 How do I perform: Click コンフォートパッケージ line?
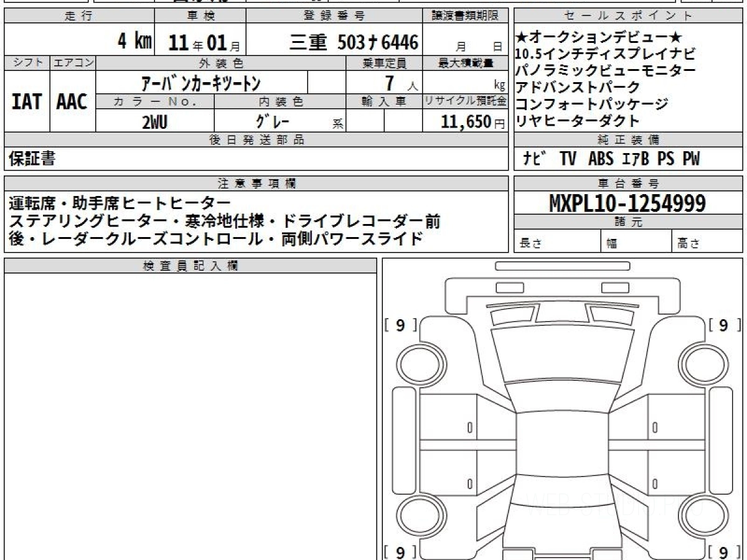click(x=592, y=104)
